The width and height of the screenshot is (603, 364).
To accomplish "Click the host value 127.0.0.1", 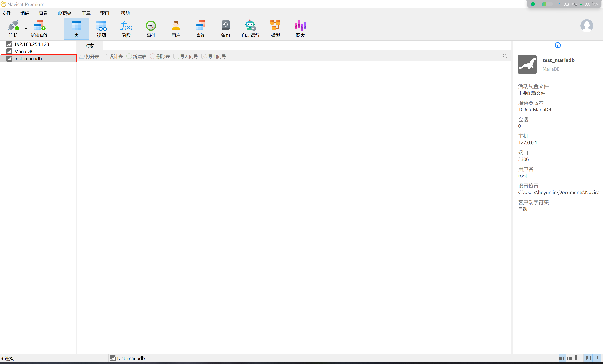I will click(527, 143).
